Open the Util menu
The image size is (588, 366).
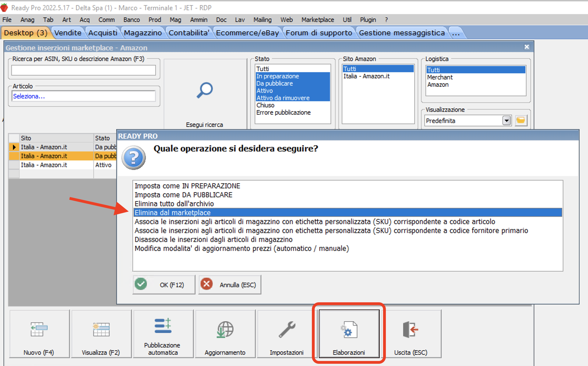347,20
